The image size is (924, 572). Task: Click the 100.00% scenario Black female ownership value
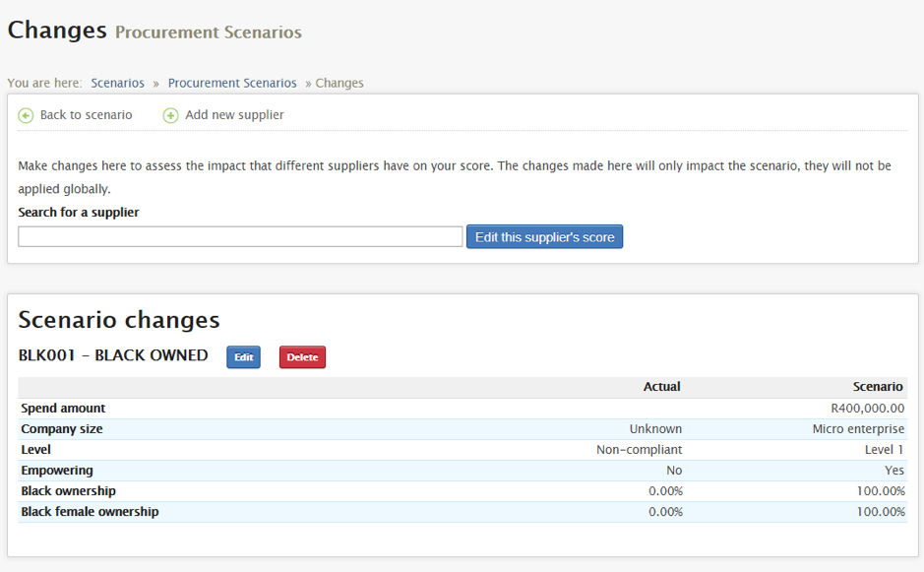[x=881, y=512]
